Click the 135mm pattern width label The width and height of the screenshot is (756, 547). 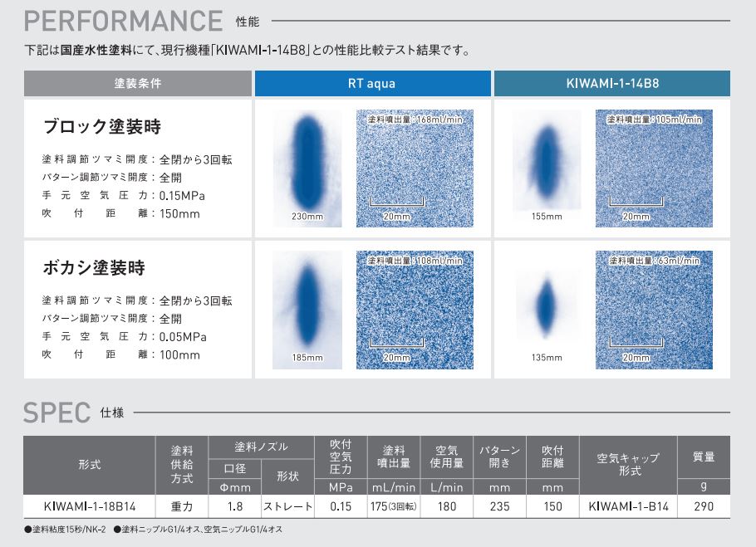[x=547, y=358]
